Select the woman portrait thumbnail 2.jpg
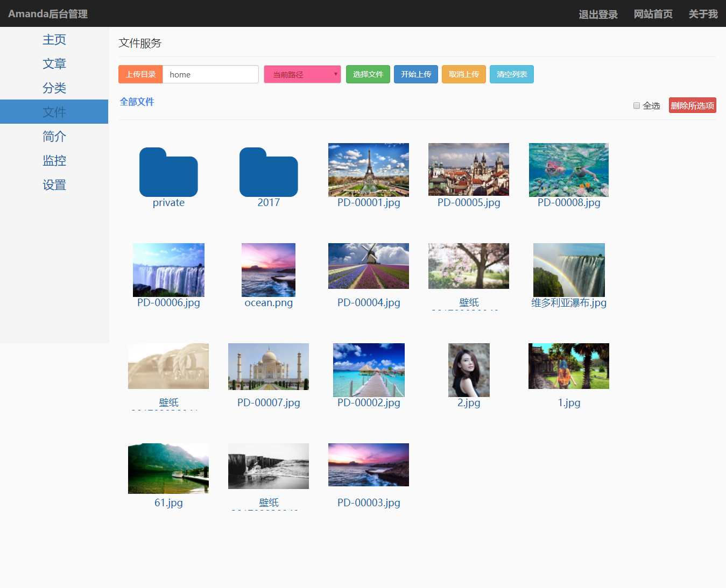726x588 pixels. pos(469,370)
